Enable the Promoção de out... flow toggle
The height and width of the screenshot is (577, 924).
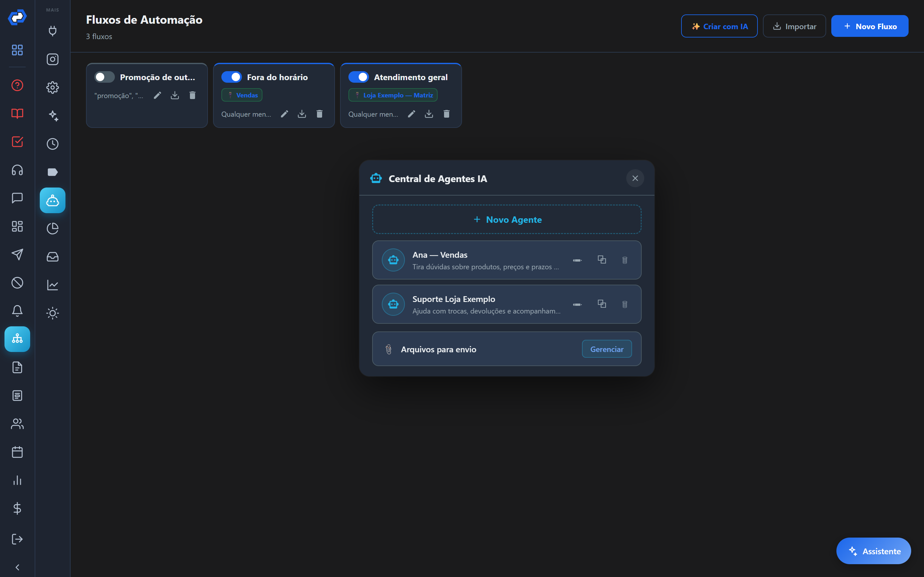pos(104,77)
